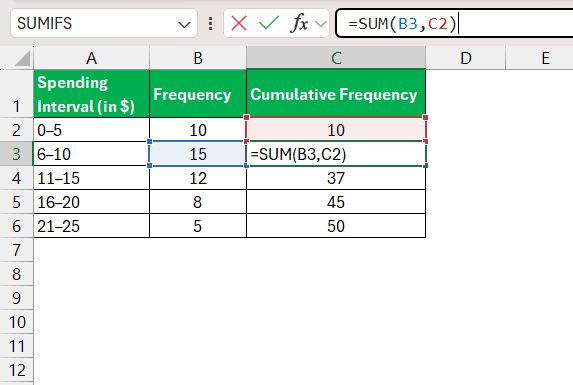573x385 pixels.
Task: Select column A header
Action: click(91, 58)
